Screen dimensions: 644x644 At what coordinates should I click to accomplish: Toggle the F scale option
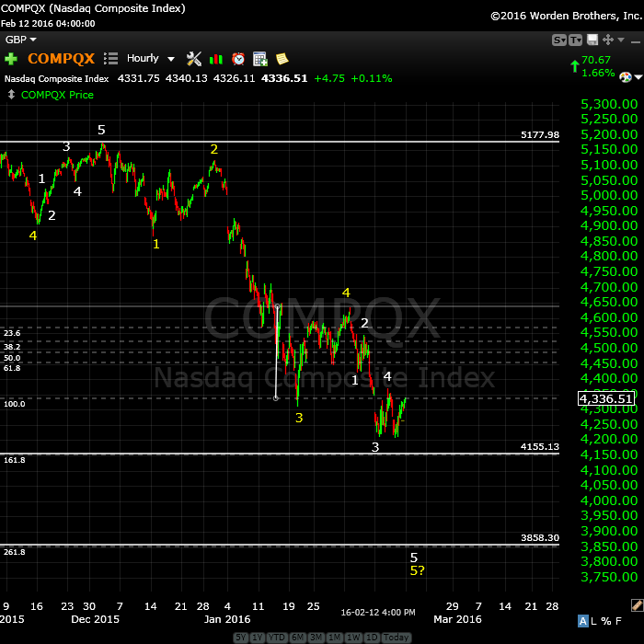(618, 621)
